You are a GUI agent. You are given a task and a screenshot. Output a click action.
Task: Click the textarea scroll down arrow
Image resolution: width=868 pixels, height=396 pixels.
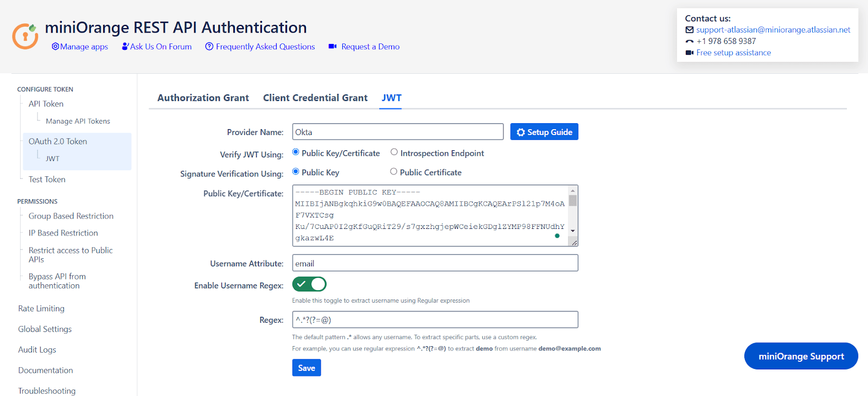(x=573, y=231)
